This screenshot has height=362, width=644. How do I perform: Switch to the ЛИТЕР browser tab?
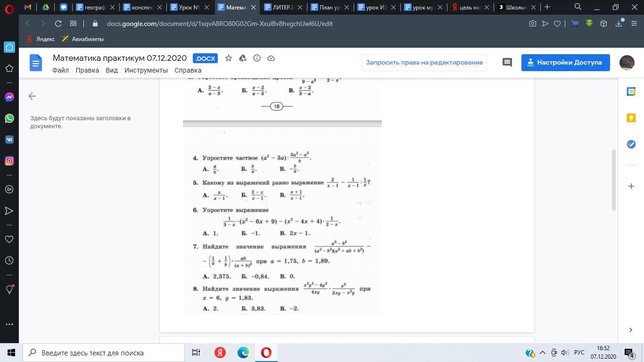pyautogui.click(x=282, y=7)
